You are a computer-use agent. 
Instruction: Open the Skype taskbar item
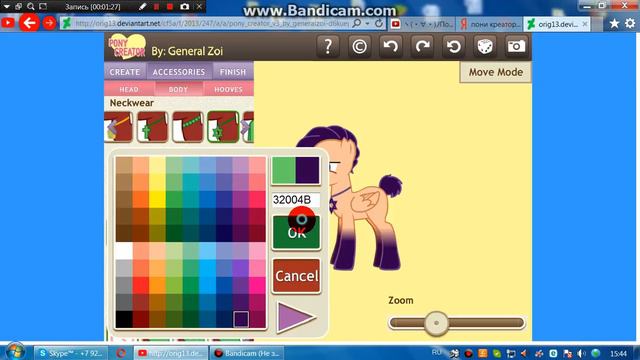(x=71, y=353)
